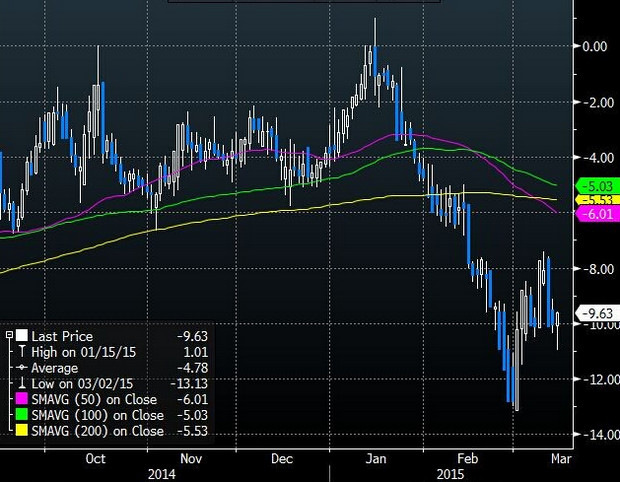Click the -12.00 y-axis label
Screen dimensions: 620x482
tap(599, 380)
